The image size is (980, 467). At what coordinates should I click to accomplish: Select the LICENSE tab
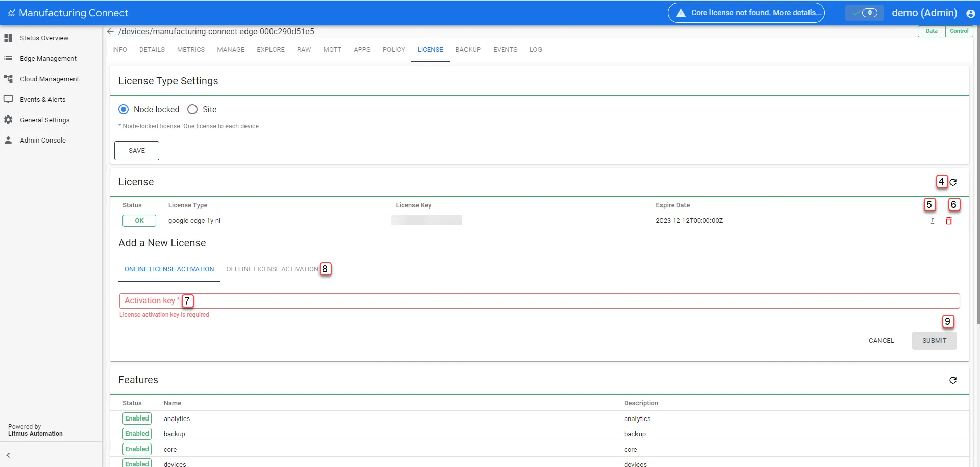tap(430, 50)
